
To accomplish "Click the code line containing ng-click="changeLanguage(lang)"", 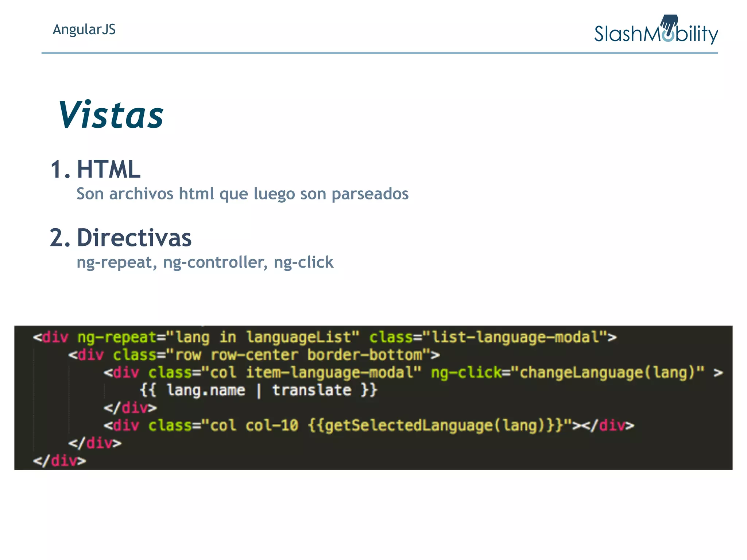I will pos(413,373).
